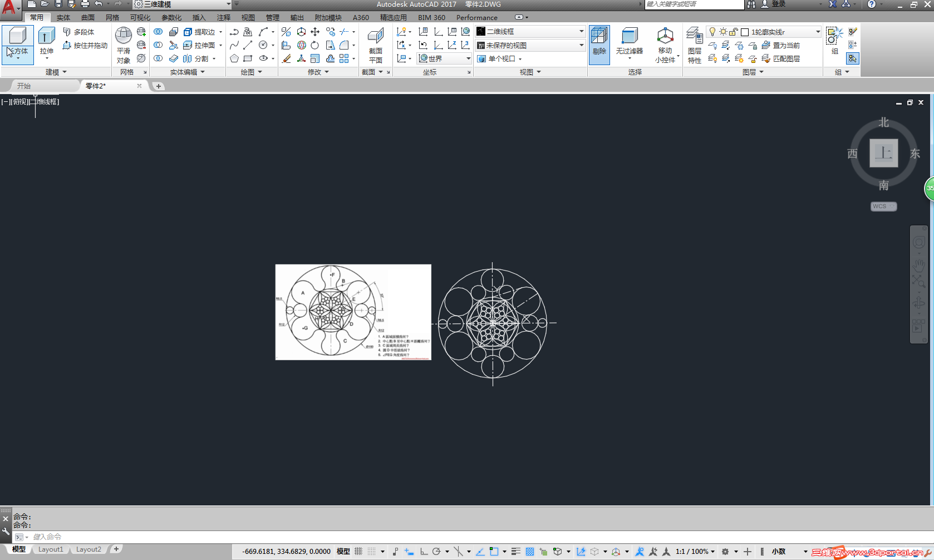
Task: Click the layer color swatch in layer dropdown
Action: click(745, 32)
